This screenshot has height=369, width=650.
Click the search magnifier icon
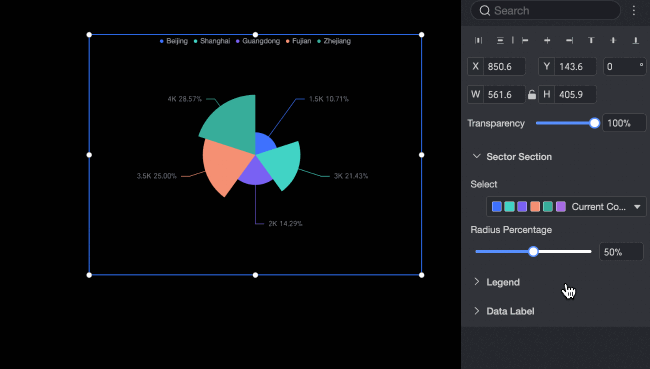click(485, 10)
